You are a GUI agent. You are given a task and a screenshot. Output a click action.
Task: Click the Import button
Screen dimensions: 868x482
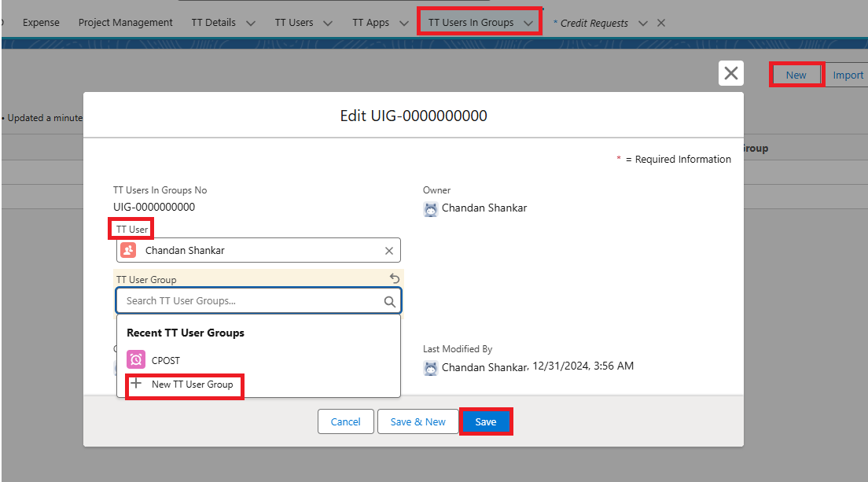point(848,75)
